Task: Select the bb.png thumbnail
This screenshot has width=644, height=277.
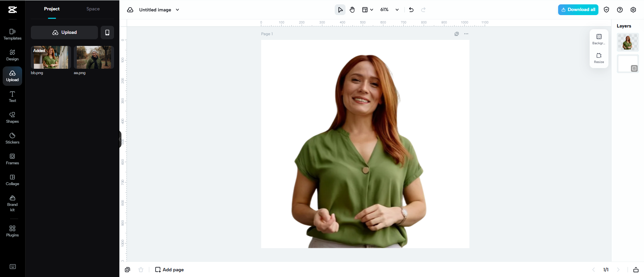Action: (51, 57)
